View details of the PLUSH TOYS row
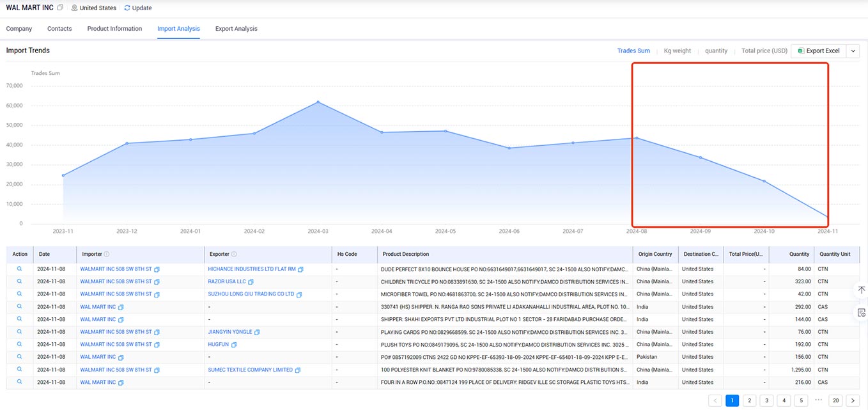Screen dimensions: 868x410 (x=20, y=344)
